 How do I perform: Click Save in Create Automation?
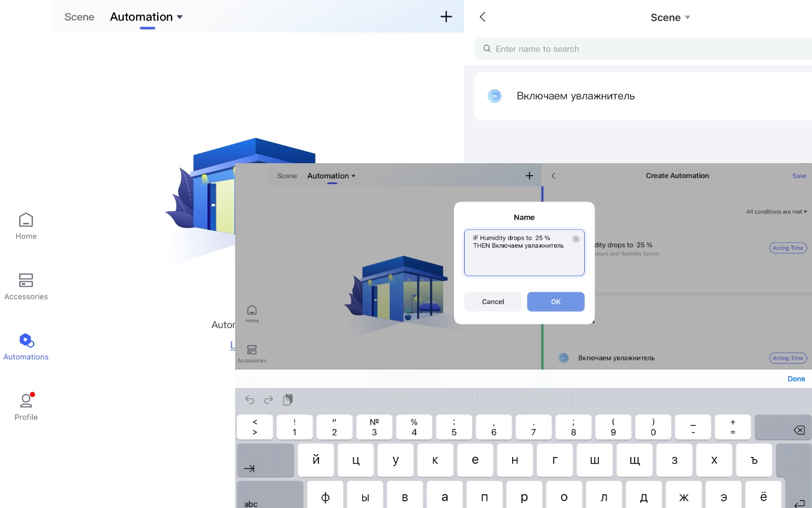point(799,176)
